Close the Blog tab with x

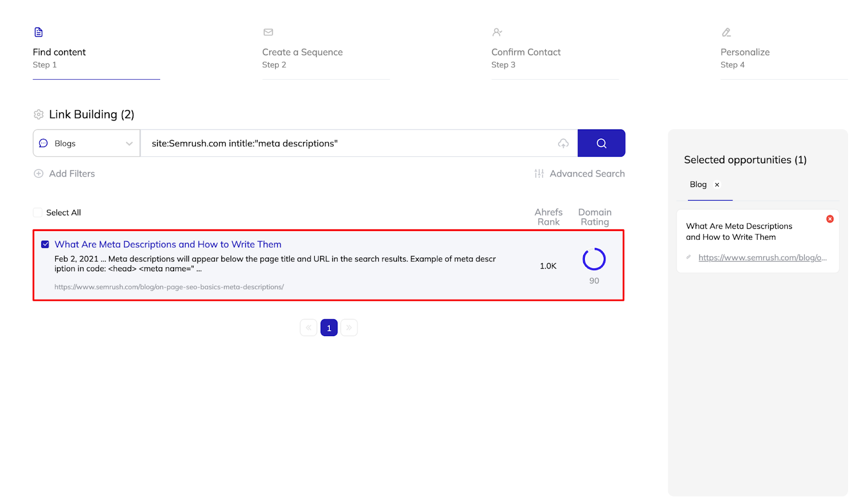pos(717,185)
